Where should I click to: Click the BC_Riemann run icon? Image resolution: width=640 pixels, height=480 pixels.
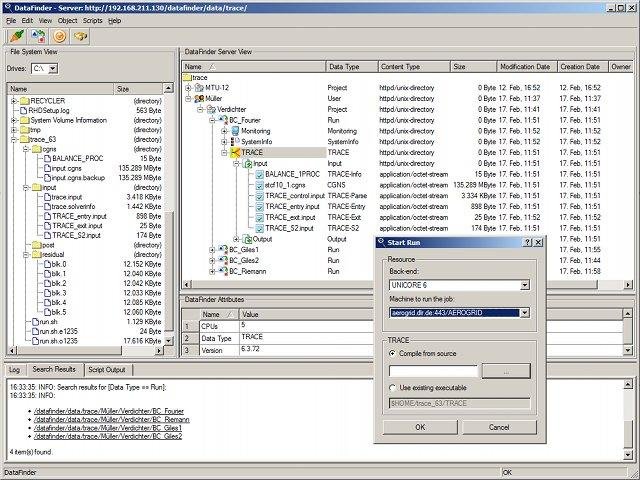tap(222, 270)
